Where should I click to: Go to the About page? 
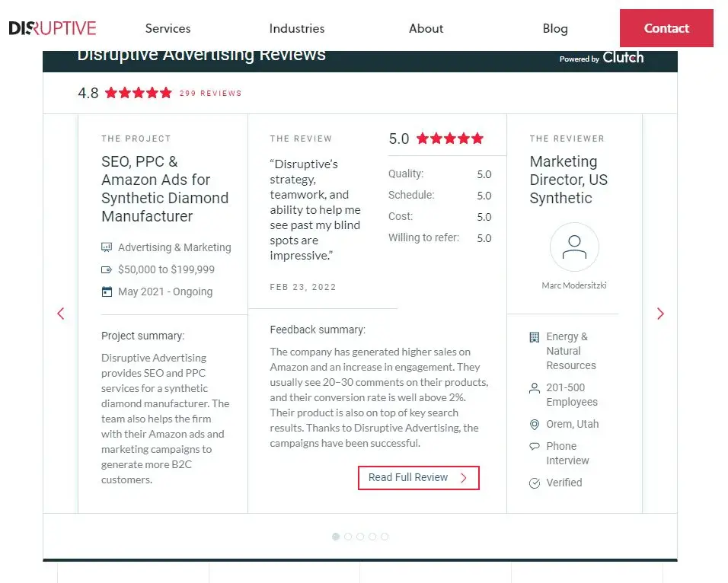(x=426, y=28)
